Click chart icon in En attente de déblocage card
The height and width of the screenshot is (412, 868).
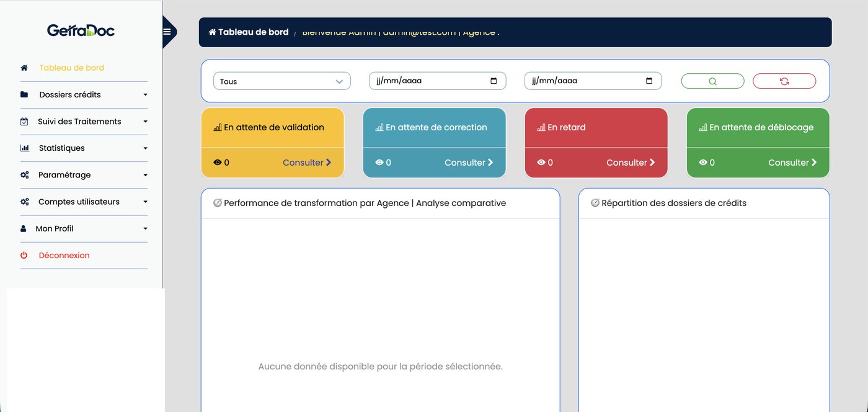pos(702,127)
